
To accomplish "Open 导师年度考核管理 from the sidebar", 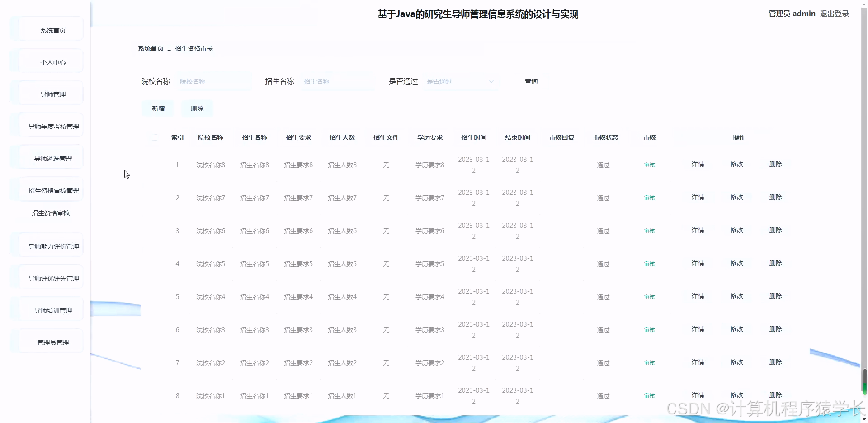I will tap(52, 126).
